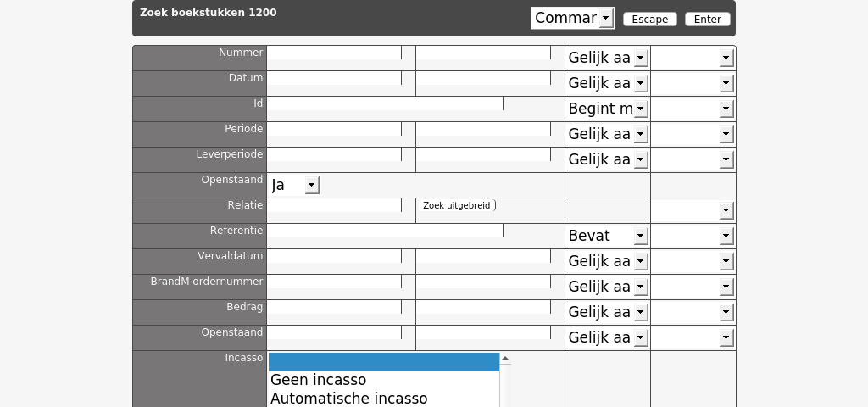Open the Openstaand Ja dropdown
This screenshot has height=407, width=868.
pos(294,185)
